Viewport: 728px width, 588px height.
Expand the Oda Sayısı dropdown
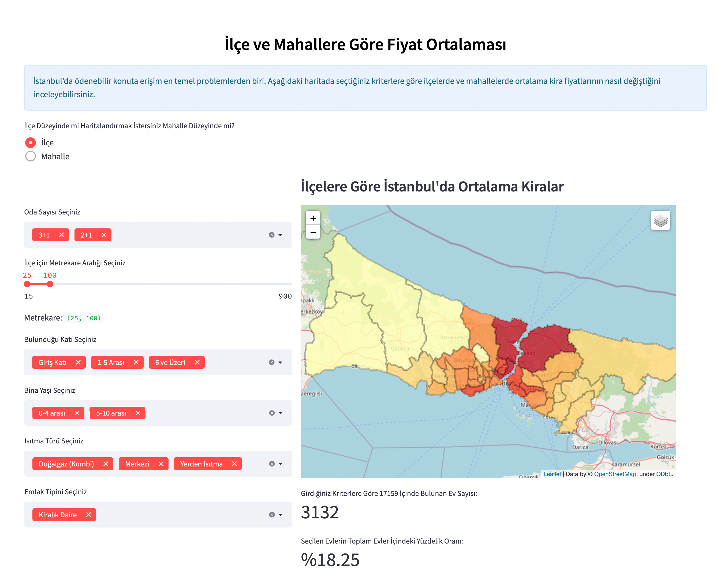point(280,235)
